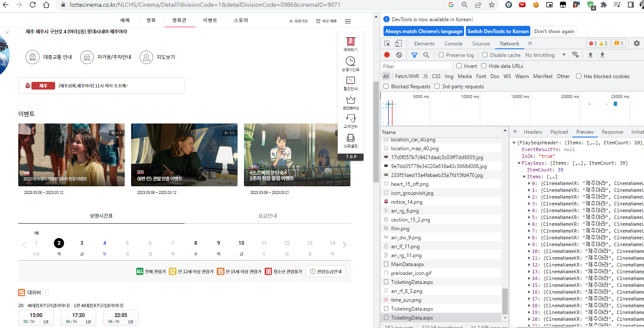Bookmark this page with the star icon
644x328 pixels.
tap(491, 5)
